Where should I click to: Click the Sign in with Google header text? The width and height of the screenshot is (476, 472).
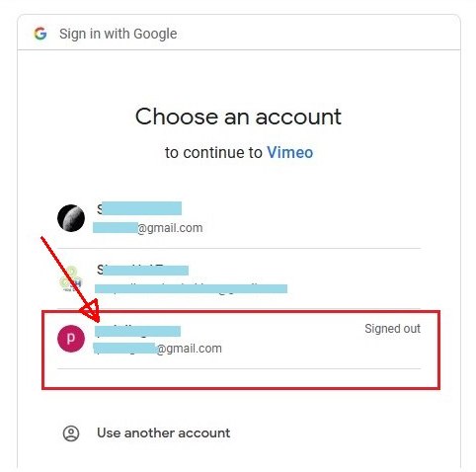(119, 34)
